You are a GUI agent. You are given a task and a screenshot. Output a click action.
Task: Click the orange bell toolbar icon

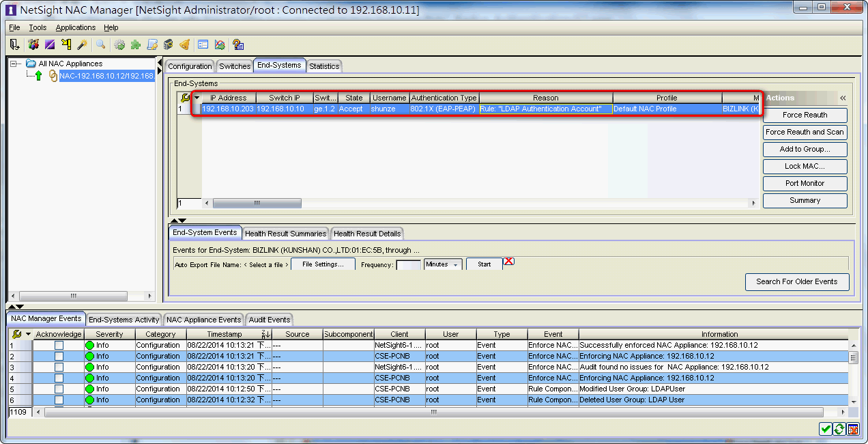tap(184, 44)
